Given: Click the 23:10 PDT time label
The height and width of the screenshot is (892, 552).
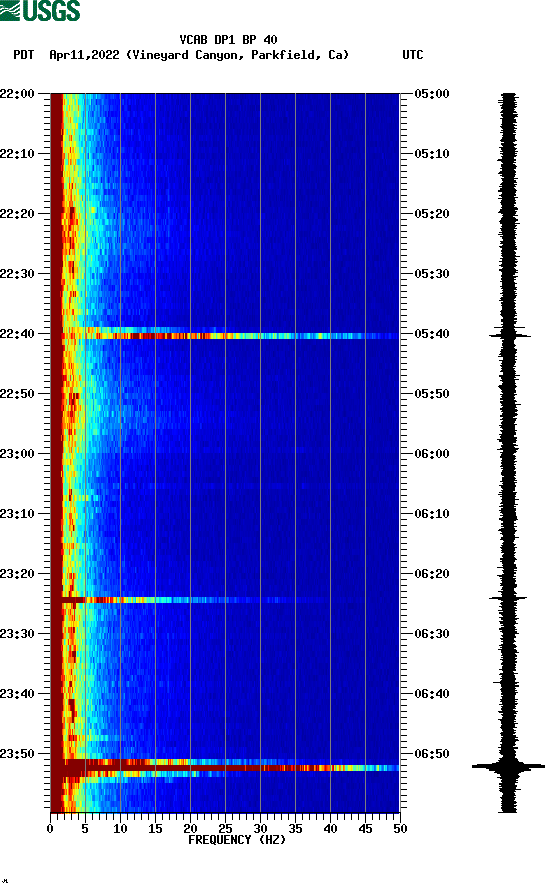Looking at the screenshot, I should [x=17, y=514].
